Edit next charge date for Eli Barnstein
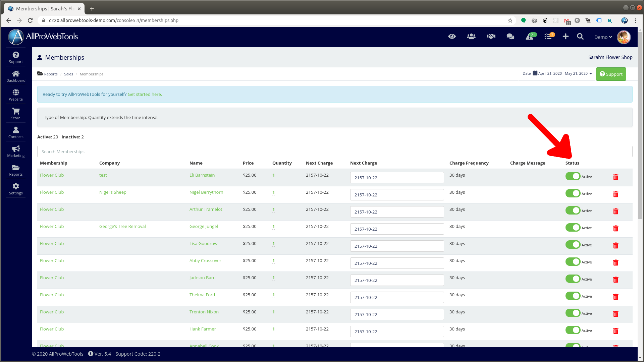Viewport: 644px width, 362px height. (397, 178)
